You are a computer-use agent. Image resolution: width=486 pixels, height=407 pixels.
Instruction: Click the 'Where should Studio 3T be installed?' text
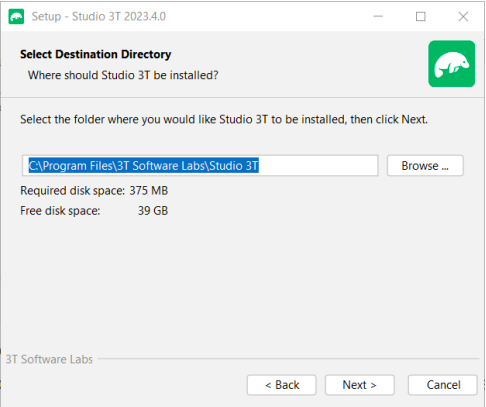[123, 75]
